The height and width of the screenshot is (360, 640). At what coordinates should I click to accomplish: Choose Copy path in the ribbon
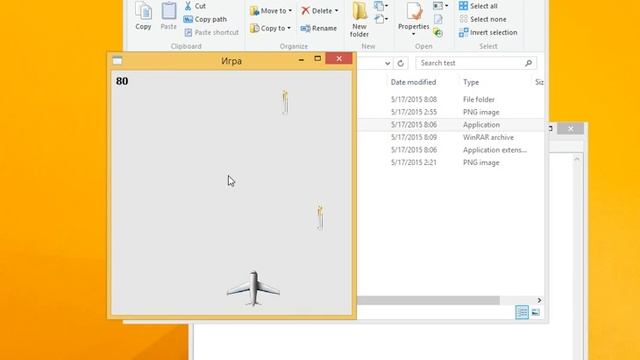pos(205,19)
